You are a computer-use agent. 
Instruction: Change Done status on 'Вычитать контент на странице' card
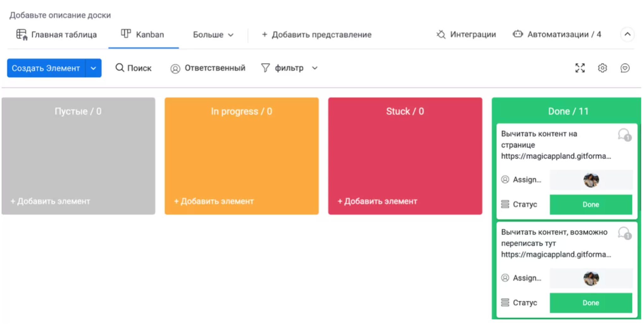tap(591, 205)
